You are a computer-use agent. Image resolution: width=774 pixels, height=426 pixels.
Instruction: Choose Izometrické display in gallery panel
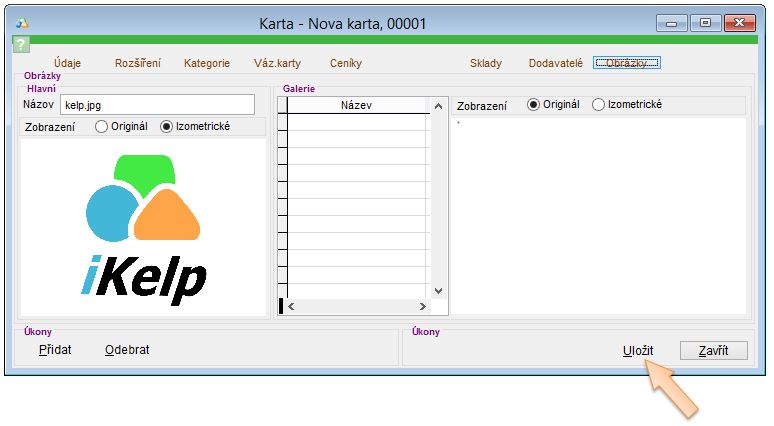coord(599,105)
